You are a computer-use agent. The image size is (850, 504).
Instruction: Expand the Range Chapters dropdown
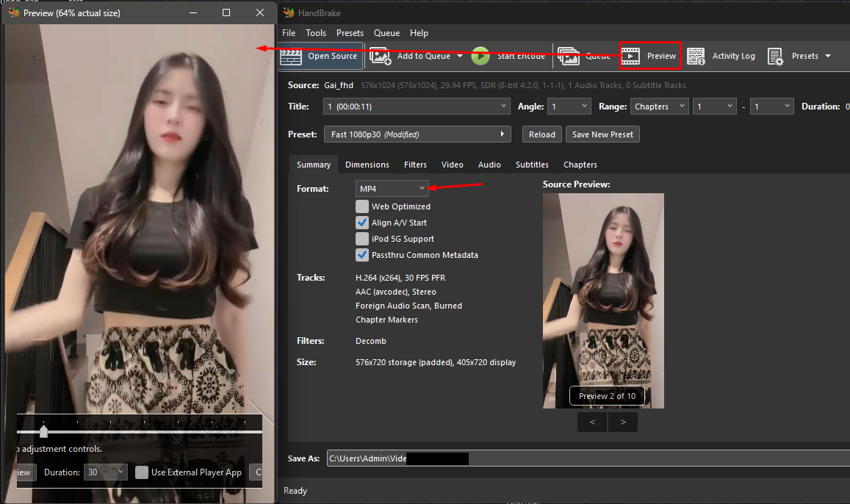(659, 107)
